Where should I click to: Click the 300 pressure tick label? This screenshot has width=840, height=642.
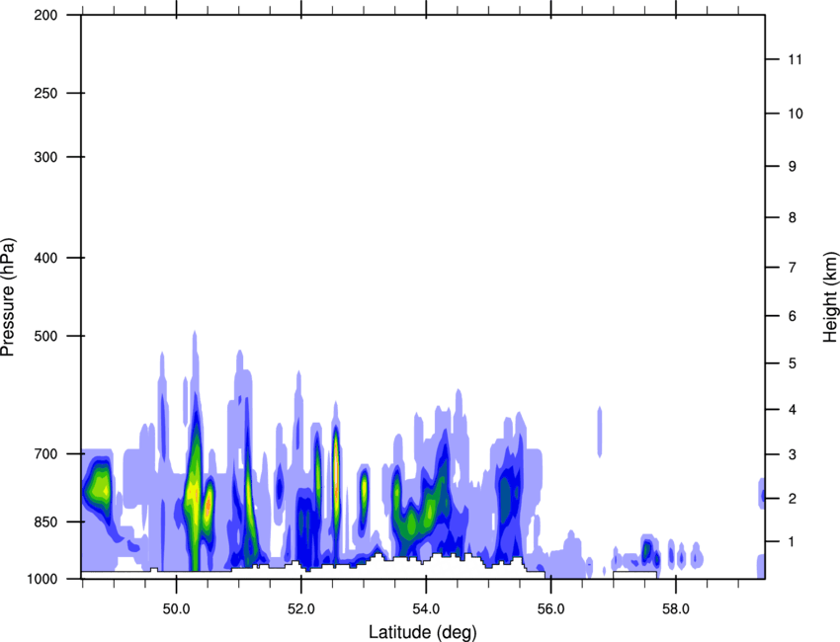pos(46,157)
